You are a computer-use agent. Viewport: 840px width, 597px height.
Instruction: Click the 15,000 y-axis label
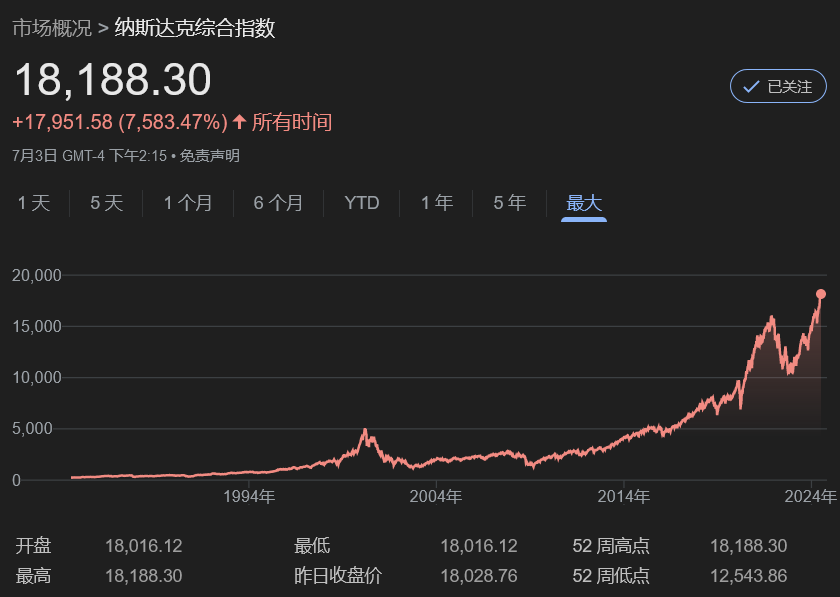tap(37, 326)
